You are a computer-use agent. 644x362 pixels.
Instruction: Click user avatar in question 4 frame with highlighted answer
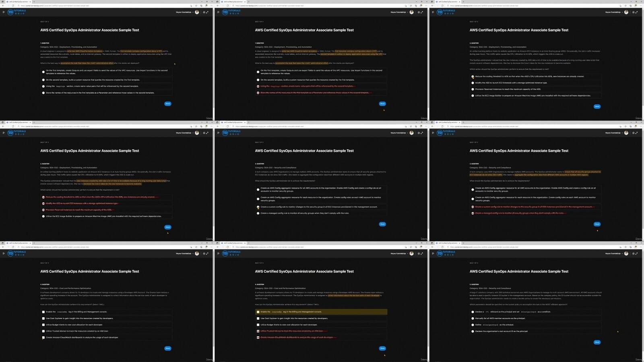pos(411,254)
